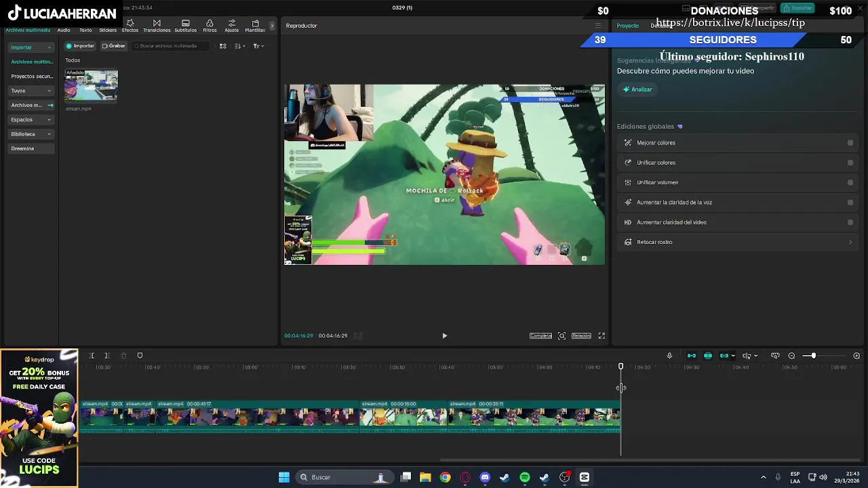This screenshot has width=868, height=488.
Task: Click the Analizar button
Action: (x=637, y=89)
